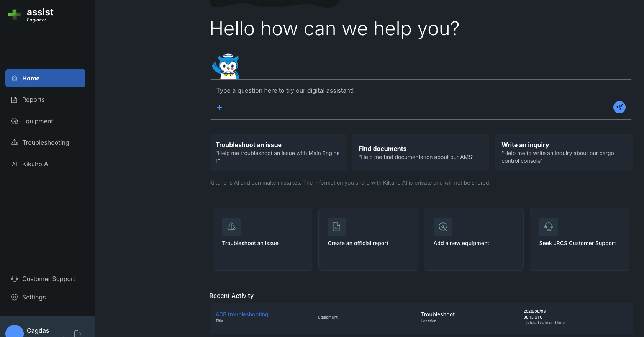Select the Write an inquiry prompt
This screenshot has height=337, width=644.
click(x=564, y=152)
